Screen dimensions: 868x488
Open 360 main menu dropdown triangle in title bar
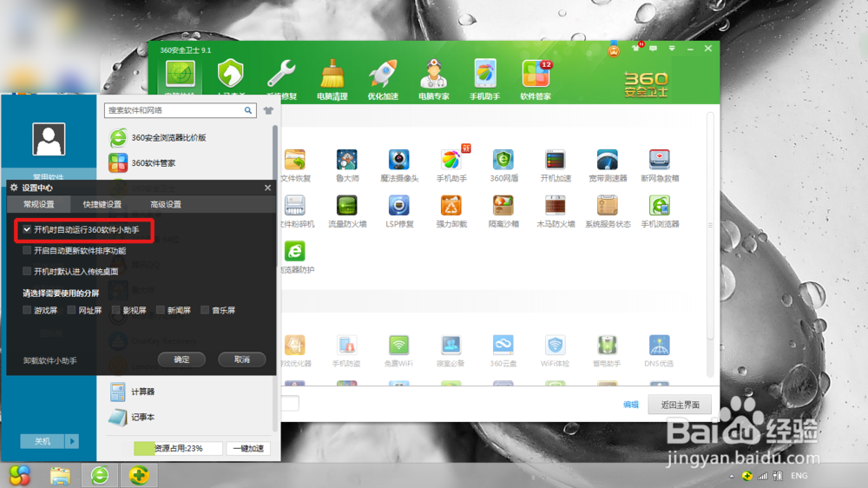point(672,49)
